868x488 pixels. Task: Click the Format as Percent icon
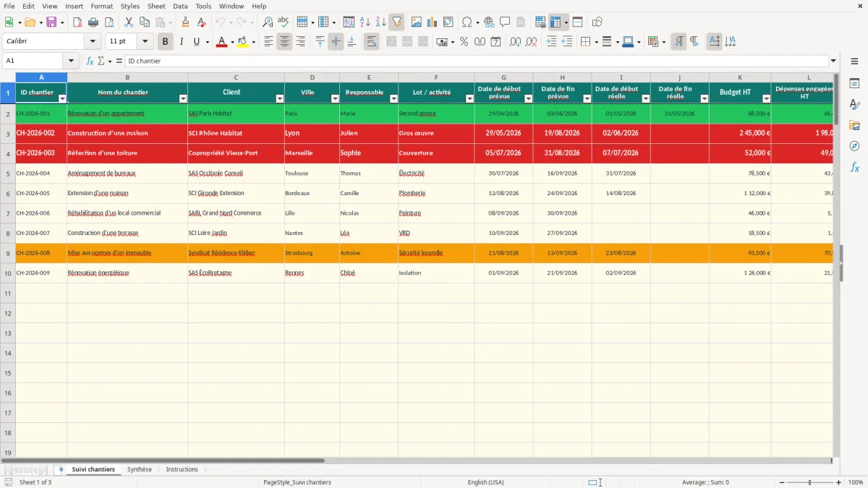click(464, 42)
